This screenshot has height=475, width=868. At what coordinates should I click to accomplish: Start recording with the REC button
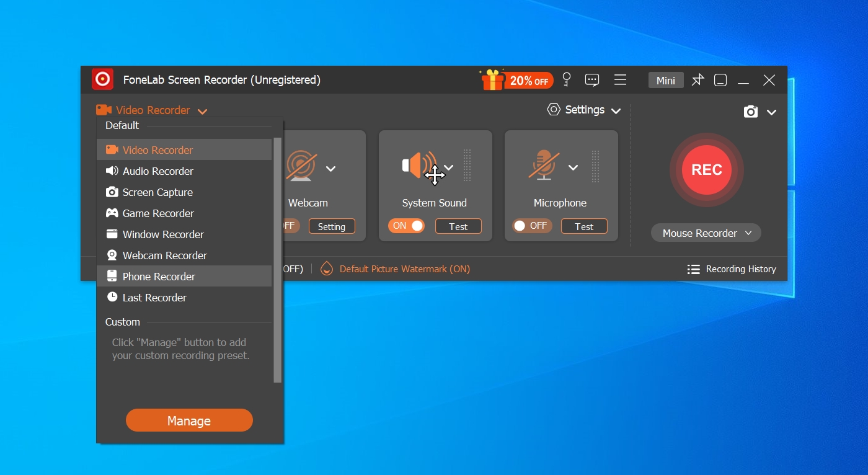point(707,170)
